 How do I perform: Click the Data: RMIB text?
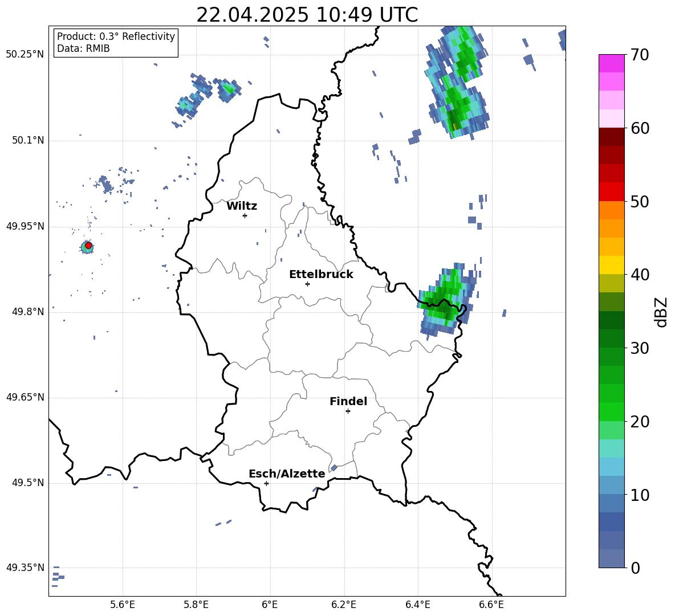pos(83,48)
